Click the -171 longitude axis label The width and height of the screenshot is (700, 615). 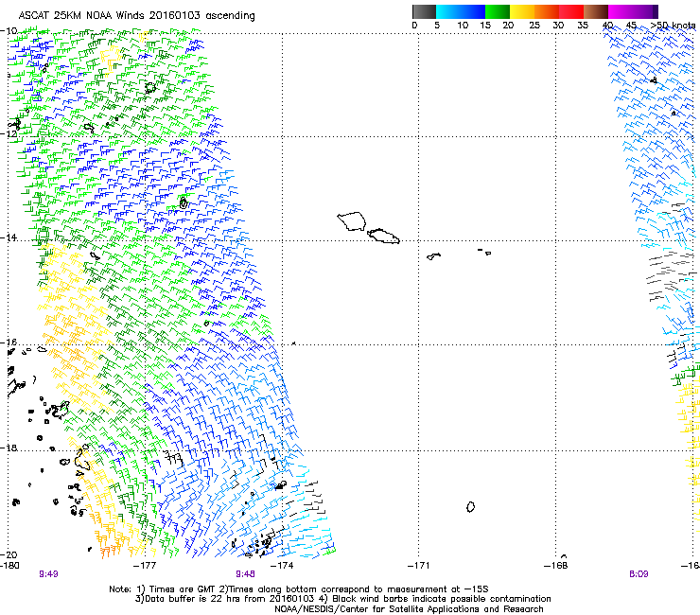[x=419, y=566]
